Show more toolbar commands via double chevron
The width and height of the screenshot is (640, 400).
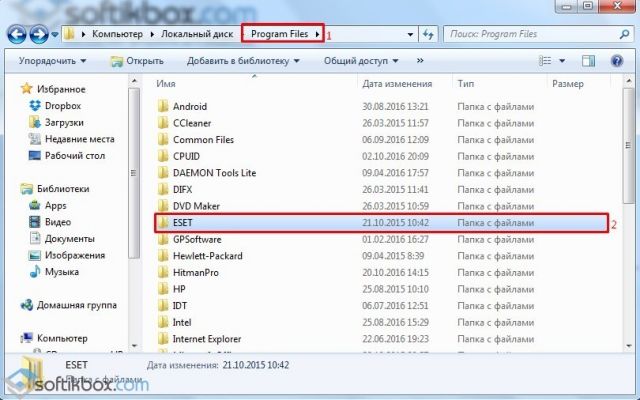(x=420, y=61)
